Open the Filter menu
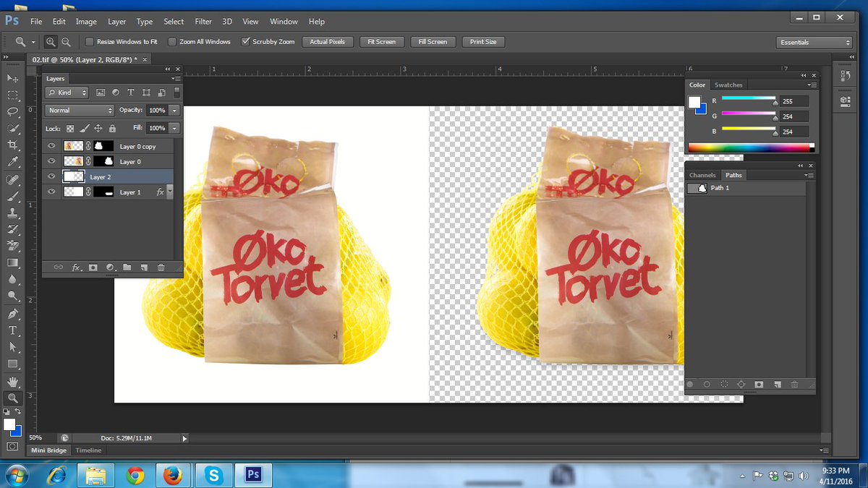Viewport: 868px width, 488px height. coord(203,22)
